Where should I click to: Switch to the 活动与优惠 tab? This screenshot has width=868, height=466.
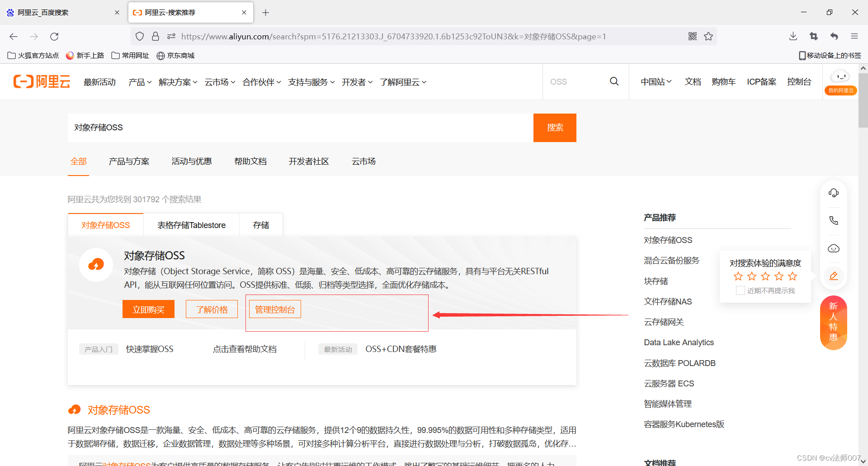192,162
